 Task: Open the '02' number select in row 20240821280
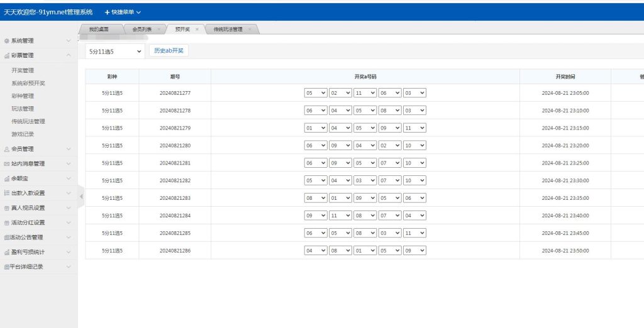tap(389, 145)
